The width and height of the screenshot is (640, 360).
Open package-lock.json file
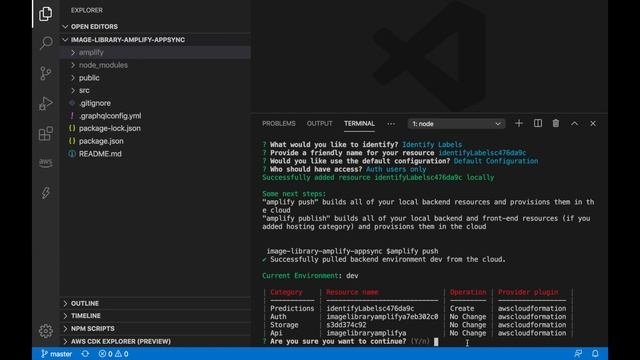(x=155, y=128)
